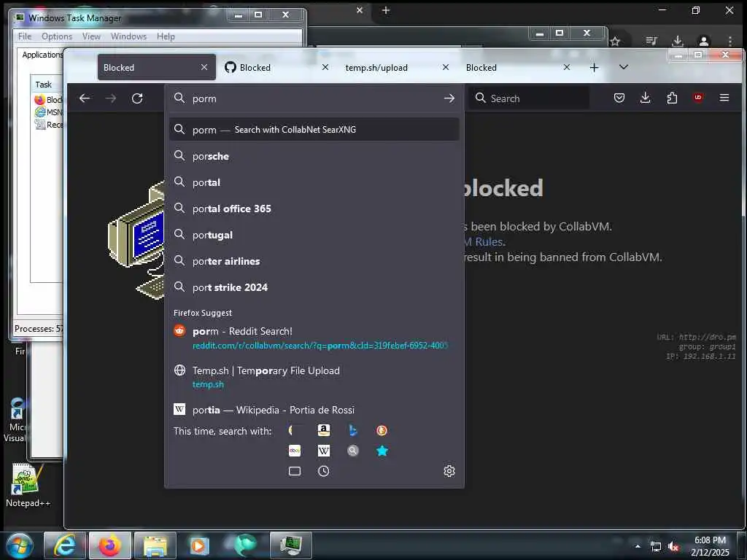The height and width of the screenshot is (560, 747).
Task: Show hidden tray icons arrow
Action: point(638,546)
